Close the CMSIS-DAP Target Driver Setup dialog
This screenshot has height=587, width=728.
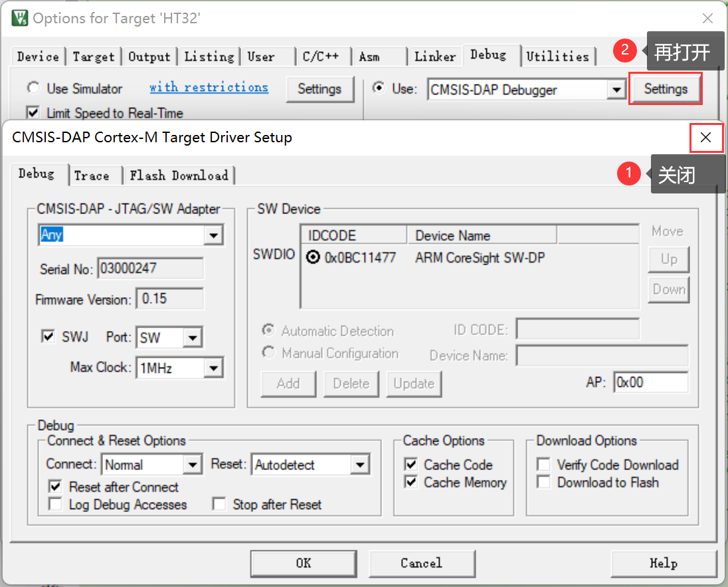click(705, 138)
